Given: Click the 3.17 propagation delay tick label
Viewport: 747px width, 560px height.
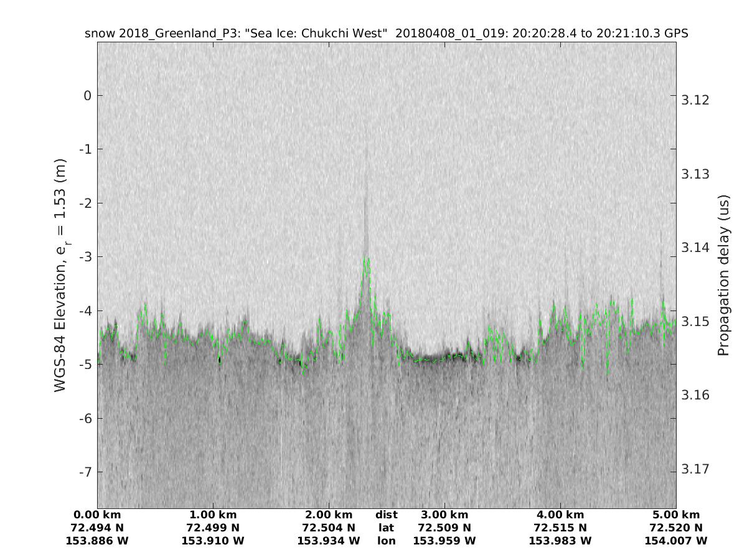Looking at the screenshot, I should pos(695,469).
